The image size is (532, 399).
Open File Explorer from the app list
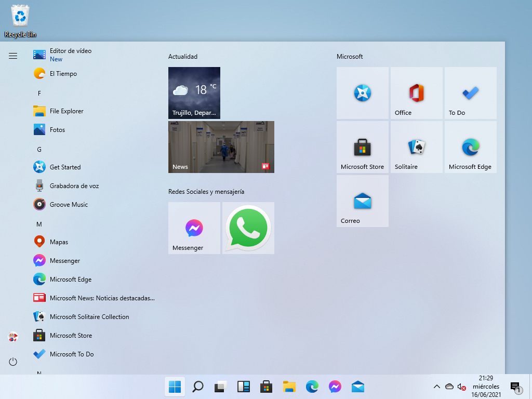[94, 111]
